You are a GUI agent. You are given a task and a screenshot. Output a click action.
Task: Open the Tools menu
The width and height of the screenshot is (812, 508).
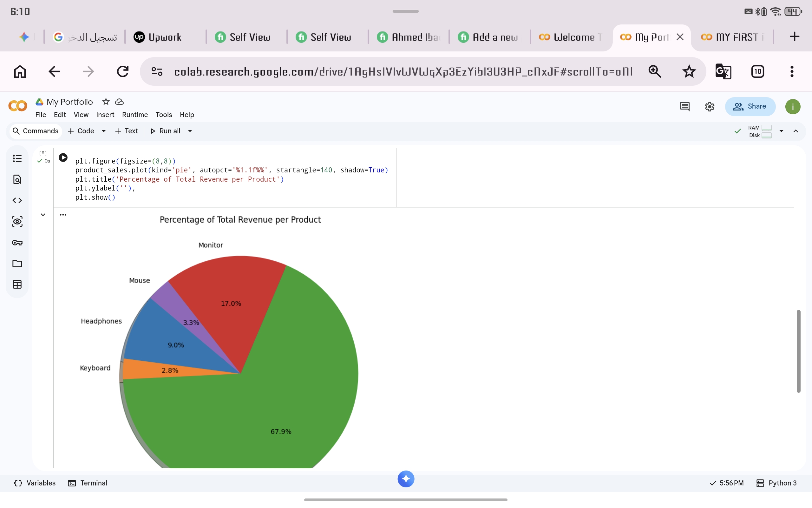coord(164,115)
